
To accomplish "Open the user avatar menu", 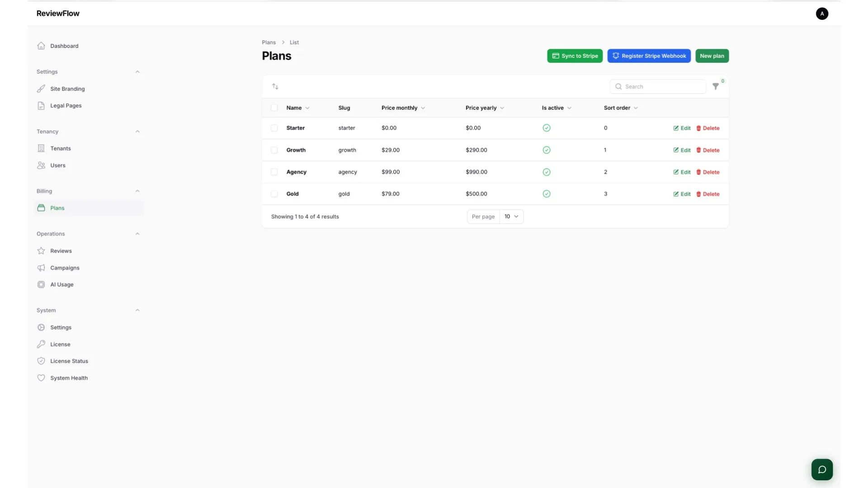I will click(x=822, y=14).
